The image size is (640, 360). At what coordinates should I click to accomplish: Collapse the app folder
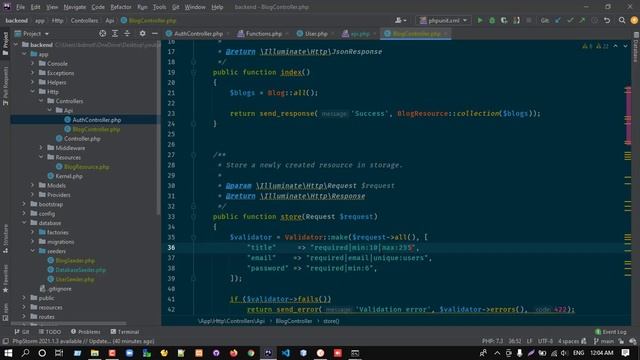[24, 54]
